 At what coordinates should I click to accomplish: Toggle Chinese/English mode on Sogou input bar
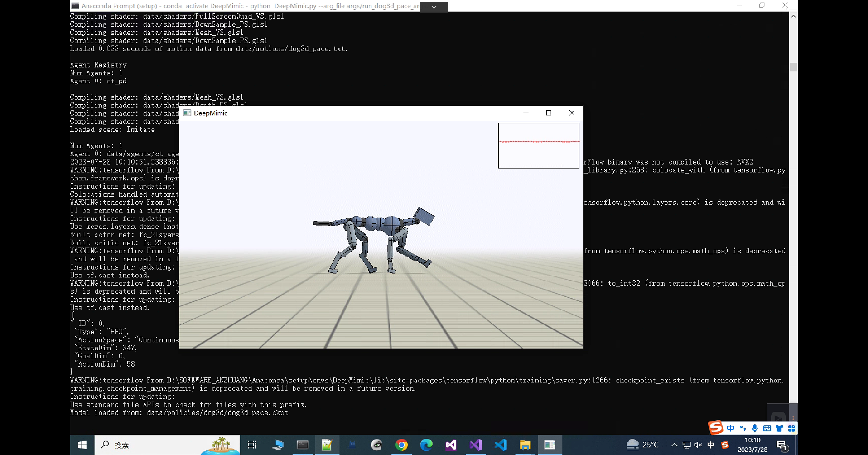click(731, 427)
